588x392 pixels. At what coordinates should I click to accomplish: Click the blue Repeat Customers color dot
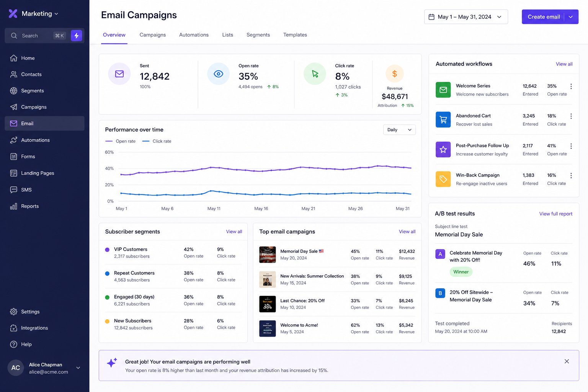107,273
